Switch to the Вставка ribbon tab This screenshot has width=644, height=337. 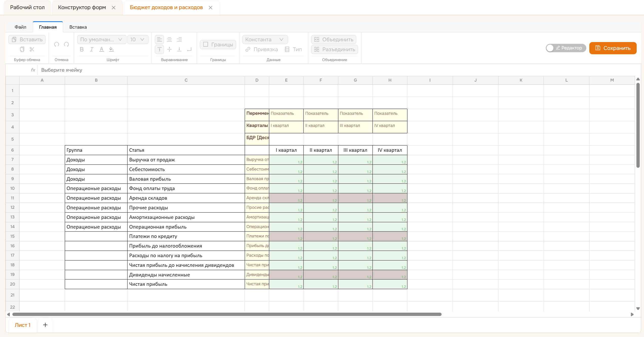pyautogui.click(x=78, y=27)
